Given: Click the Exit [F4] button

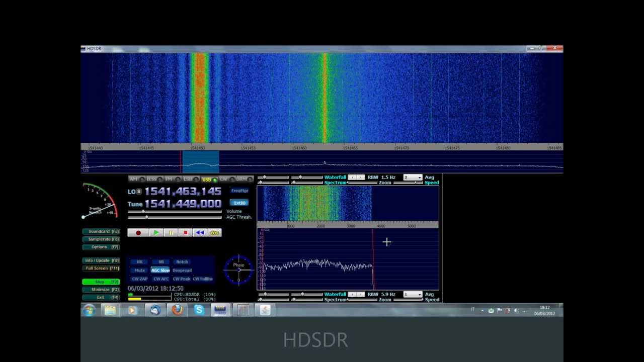Looking at the screenshot, I should point(101,298).
